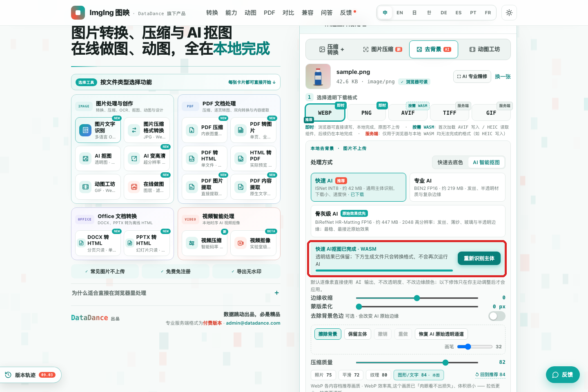Open the 图片文字识别 OCR card icon
Viewport: 588px width, 392px height.
[85, 130]
